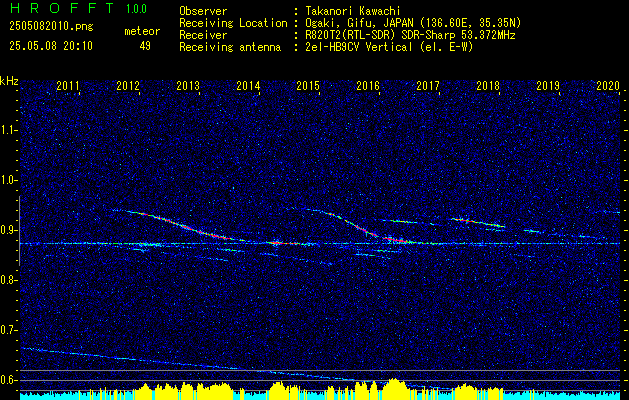Click the R820T2(RTL-SDR) SDR-Sharp 53.372MHz text
The width and height of the screenshot is (629, 400).
click(408, 35)
